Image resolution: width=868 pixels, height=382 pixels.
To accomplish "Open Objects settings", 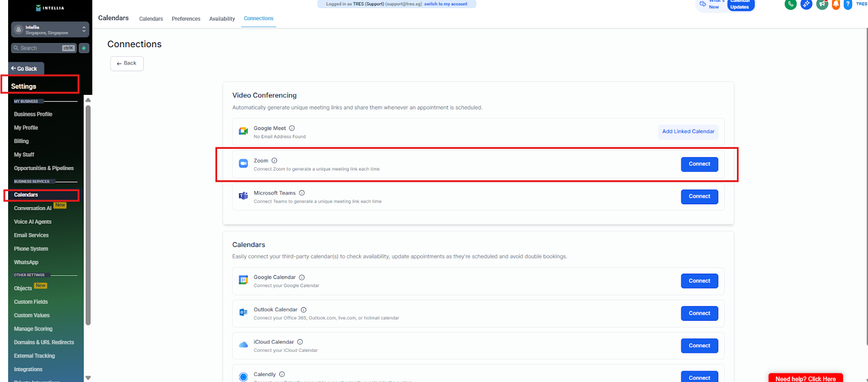I will point(23,289).
